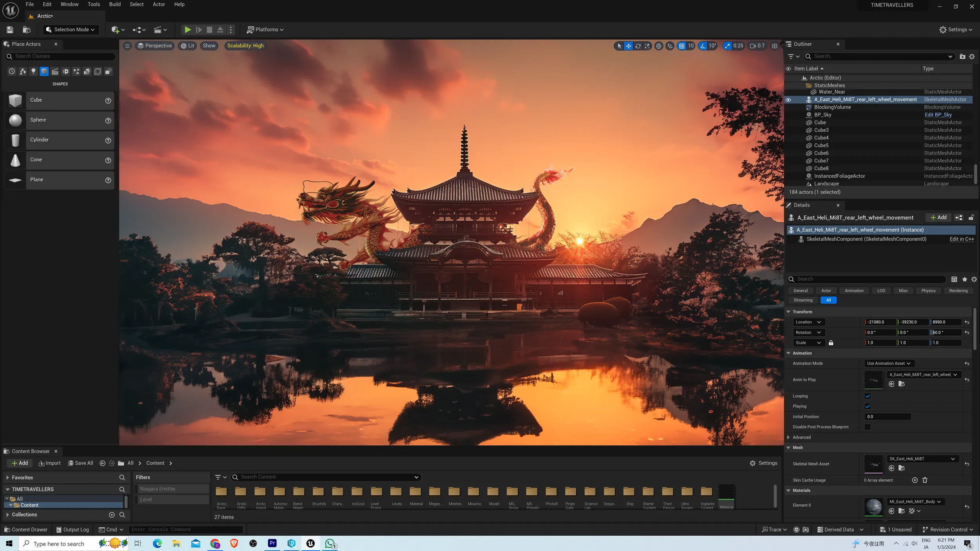Select the Shapes category icon in Place Actors
This screenshot has width=980, height=551.
[x=44, y=71]
